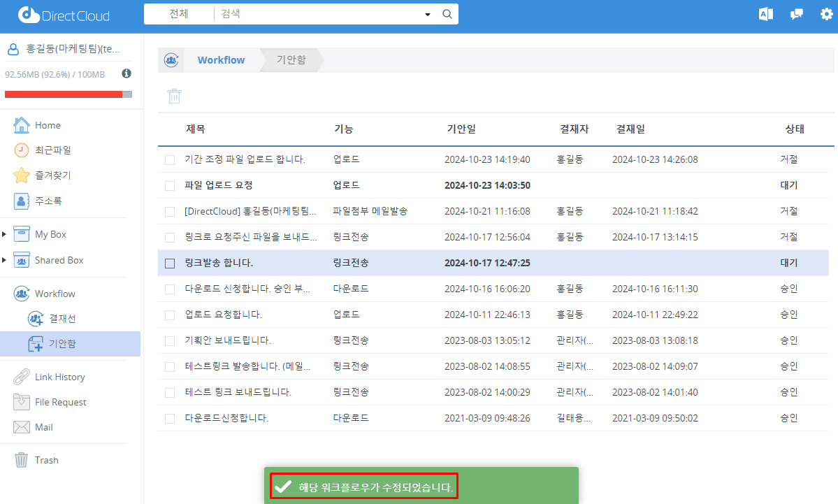
Task: Show storage usage info icon
Action: [127, 73]
